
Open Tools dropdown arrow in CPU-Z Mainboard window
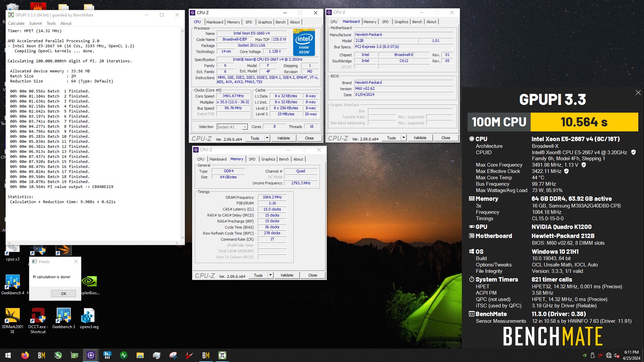pyautogui.click(x=404, y=138)
